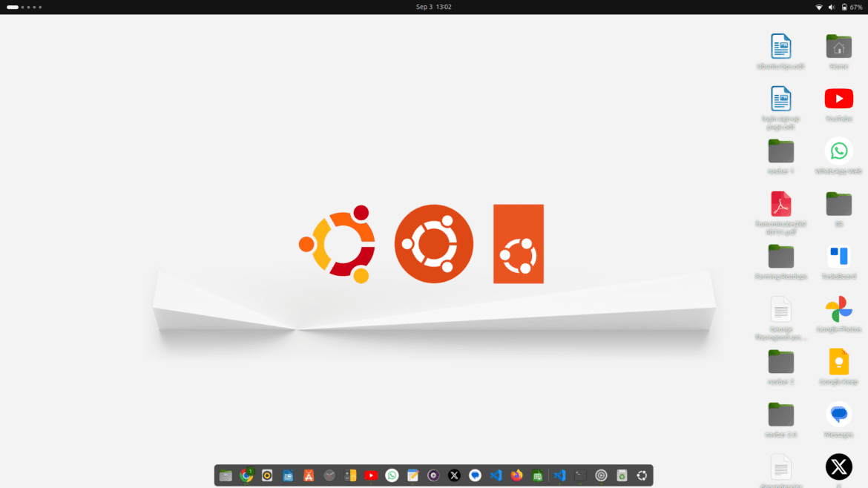
Task: Open the Files manager in dock
Action: pyautogui.click(x=226, y=475)
